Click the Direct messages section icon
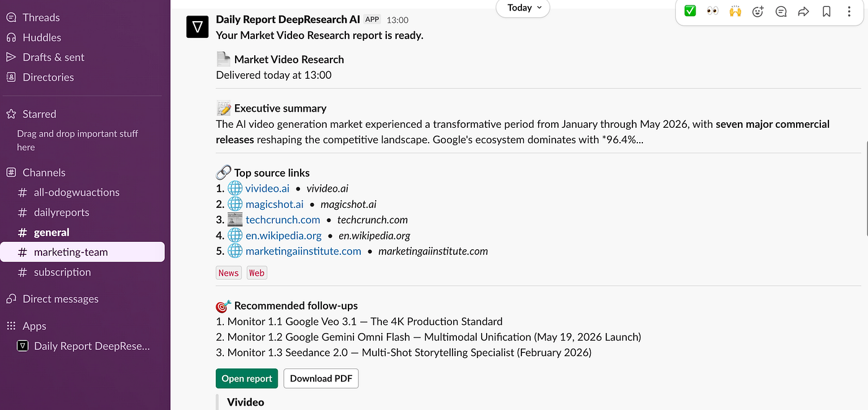868x410 pixels. coord(11,299)
